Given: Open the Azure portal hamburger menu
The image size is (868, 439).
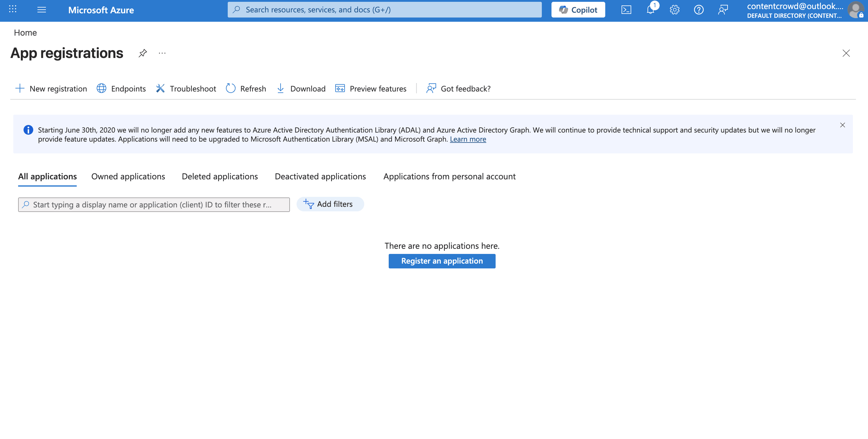Looking at the screenshot, I should 41,10.
